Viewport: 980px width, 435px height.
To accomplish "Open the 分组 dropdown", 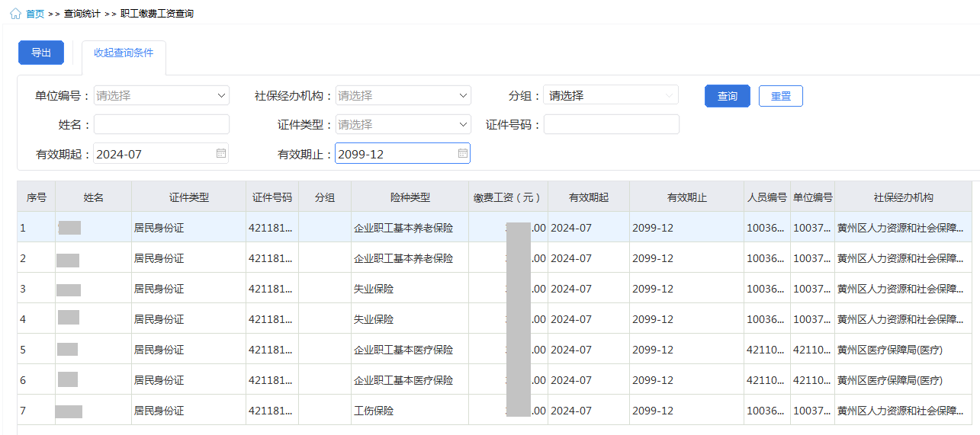I will click(612, 95).
